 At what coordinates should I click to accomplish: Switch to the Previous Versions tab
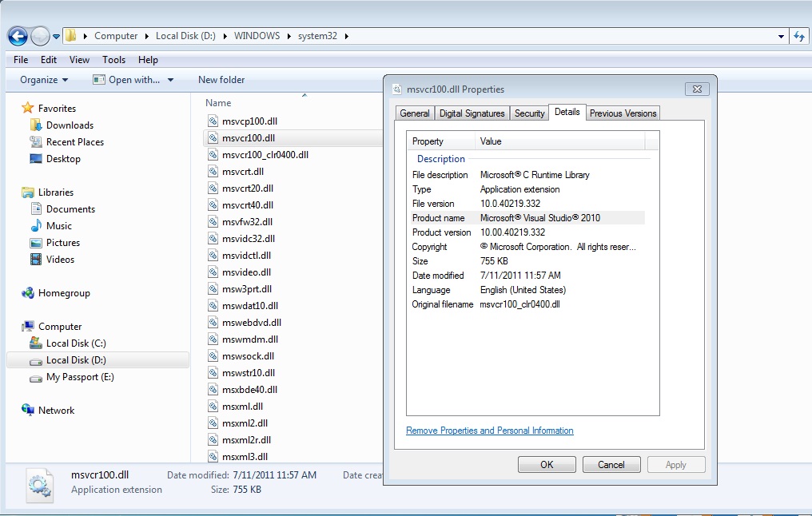pyautogui.click(x=623, y=113)
